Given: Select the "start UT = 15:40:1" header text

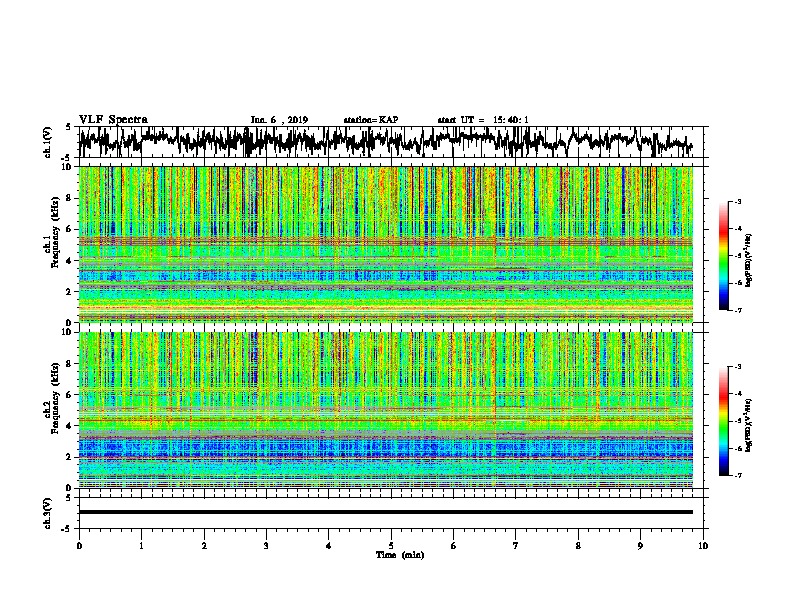Looking at the screenshot, I should click(x=483, y=120).
